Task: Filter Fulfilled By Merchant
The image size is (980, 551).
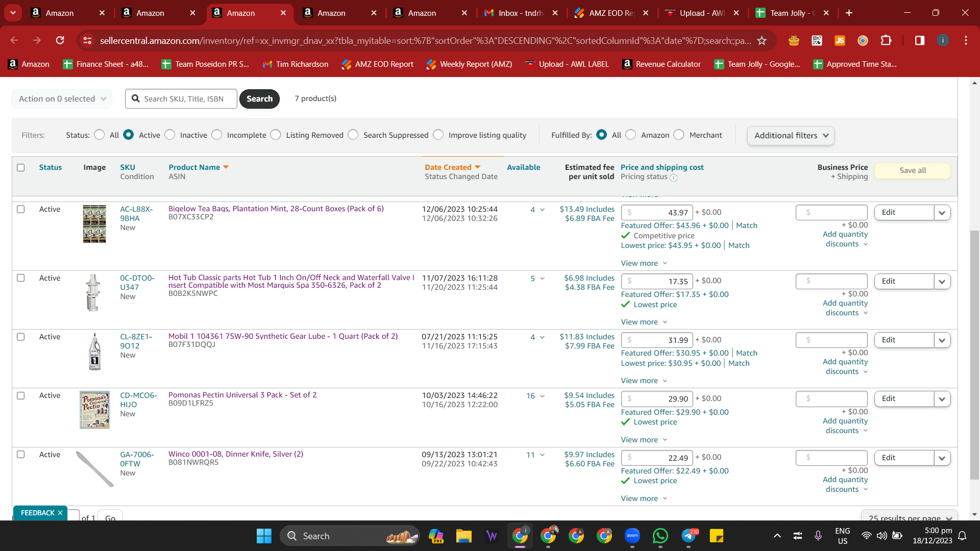Action: click(679, 135)
